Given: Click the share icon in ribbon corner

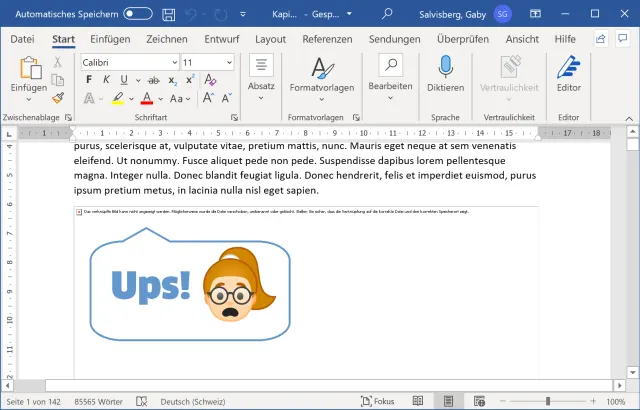Looking at the screenshot, I should 600,38.
